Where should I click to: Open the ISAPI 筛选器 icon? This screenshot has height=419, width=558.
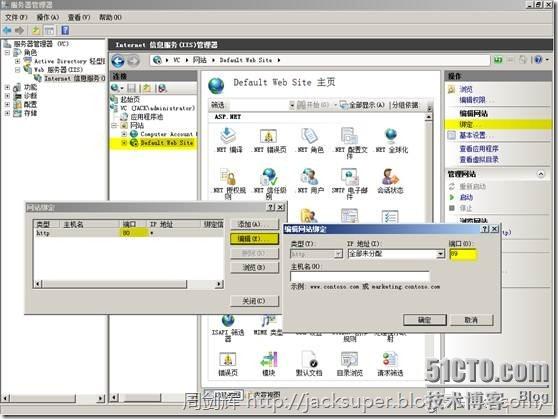click(228, 328)
